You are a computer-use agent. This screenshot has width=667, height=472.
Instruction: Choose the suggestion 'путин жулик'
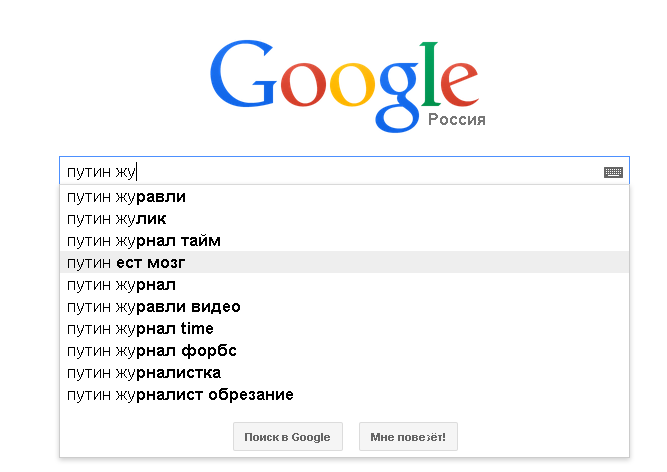pos(117,219)
